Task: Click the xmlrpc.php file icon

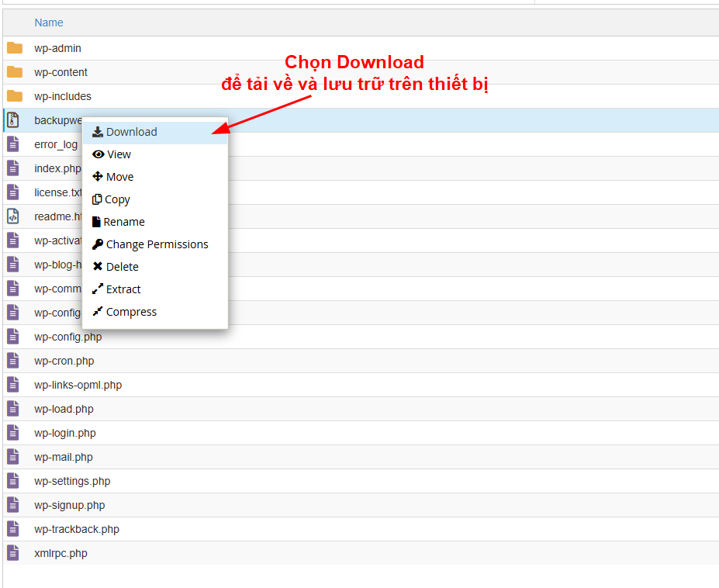Action: [x=13, y=552]
